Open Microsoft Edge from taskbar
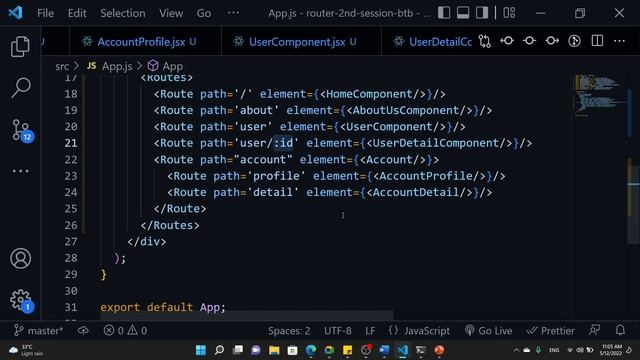 311,350
